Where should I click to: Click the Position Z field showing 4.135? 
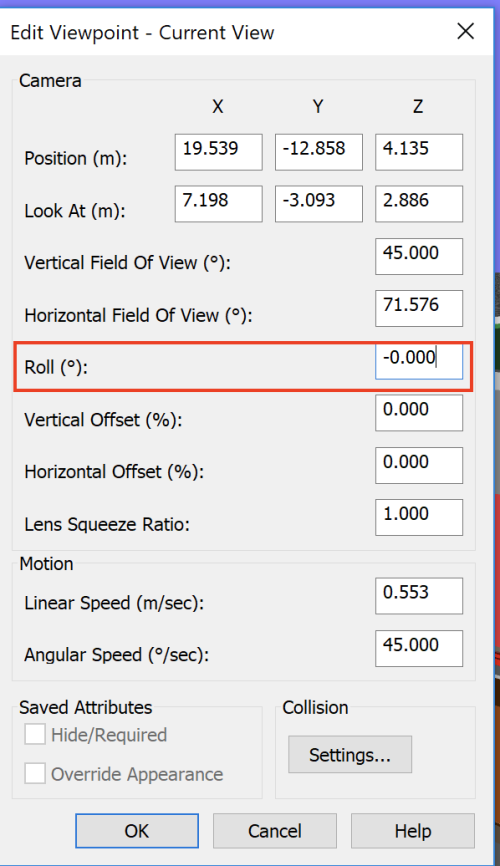(419, 152)
